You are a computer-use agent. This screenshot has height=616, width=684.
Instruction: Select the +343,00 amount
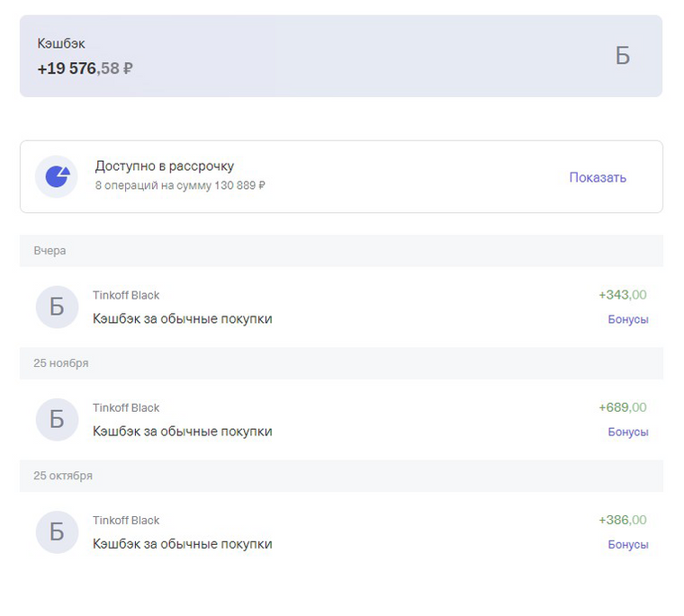[x=622, y=295]
